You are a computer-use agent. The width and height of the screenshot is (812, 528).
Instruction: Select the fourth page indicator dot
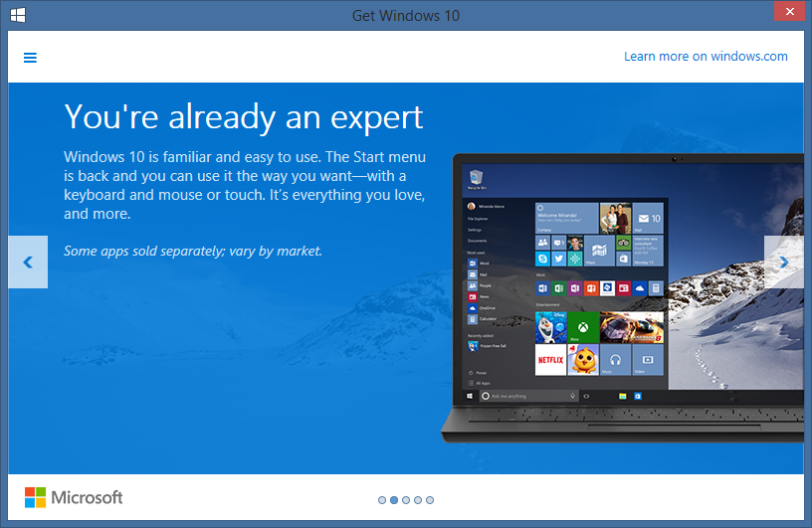click(418, 500)
